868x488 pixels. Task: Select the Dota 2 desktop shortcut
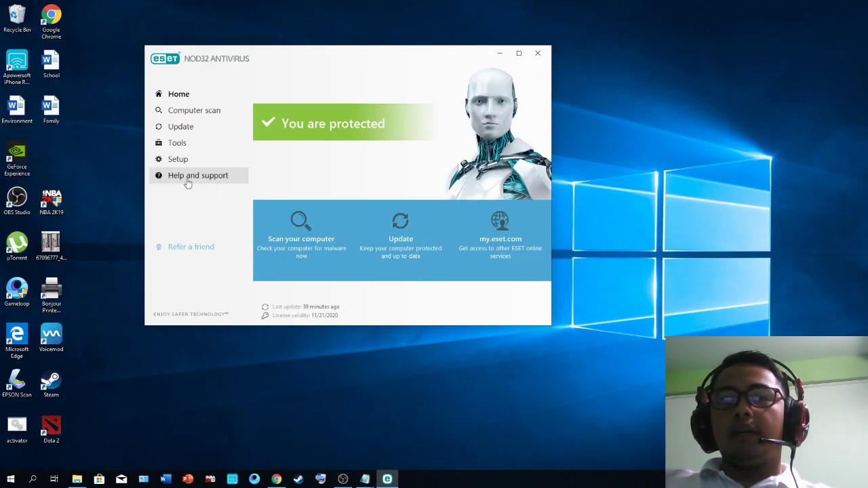coord(51,429)
